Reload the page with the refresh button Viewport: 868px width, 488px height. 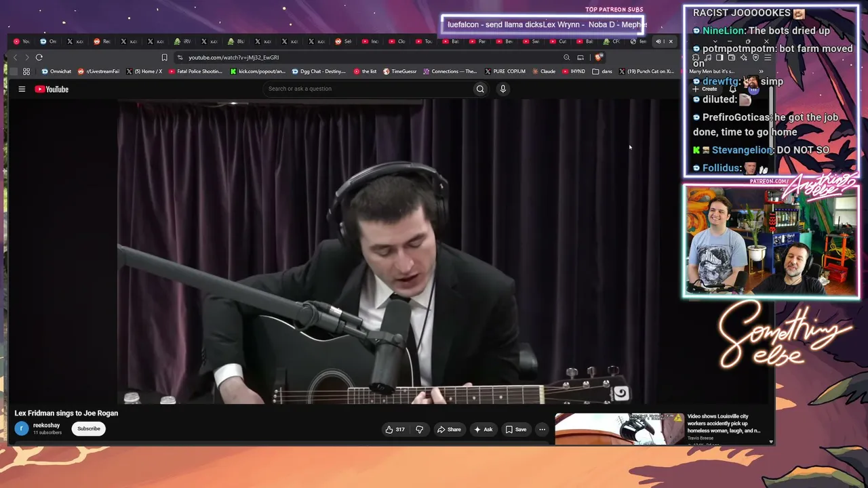point(39,58)
